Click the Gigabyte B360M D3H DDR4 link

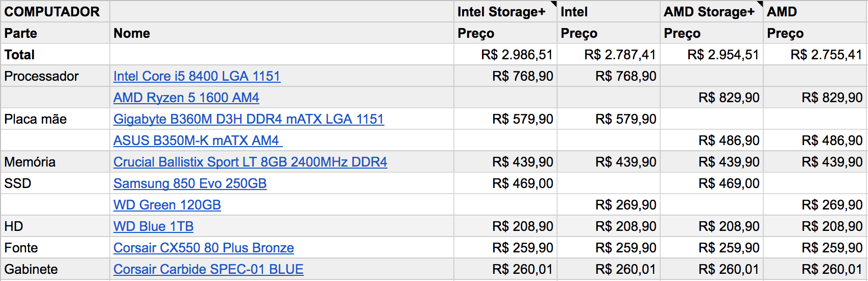249,119
